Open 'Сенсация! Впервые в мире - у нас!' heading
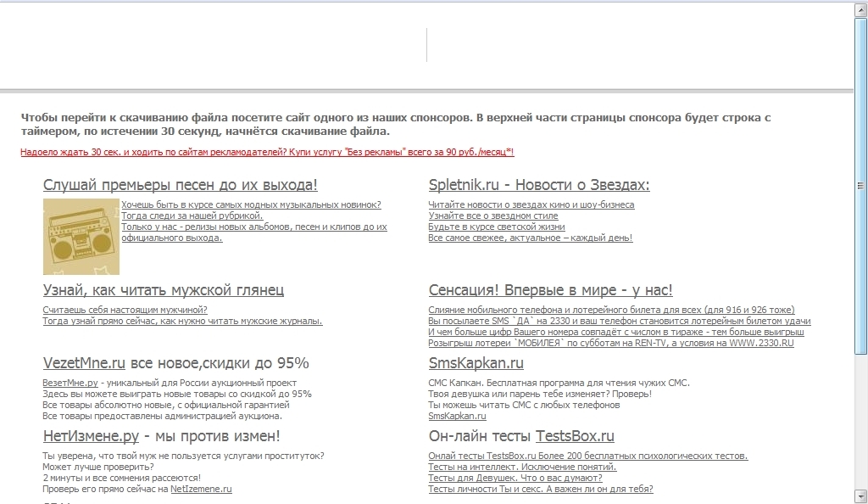The width and height of the screenshot is (868, 504). point(551,290)
